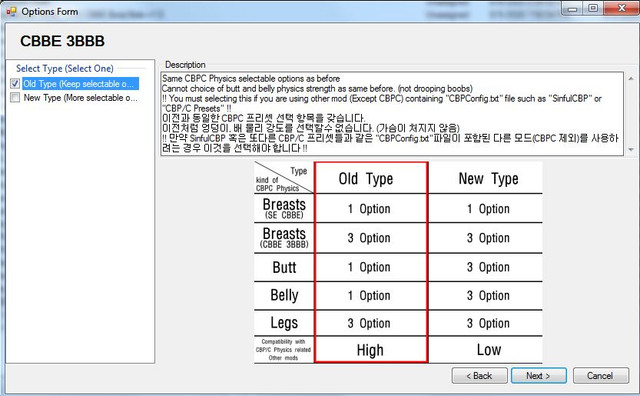Click the Options Form window icon
The height and width of the screenshot is (396, 640).
point(11,11)
